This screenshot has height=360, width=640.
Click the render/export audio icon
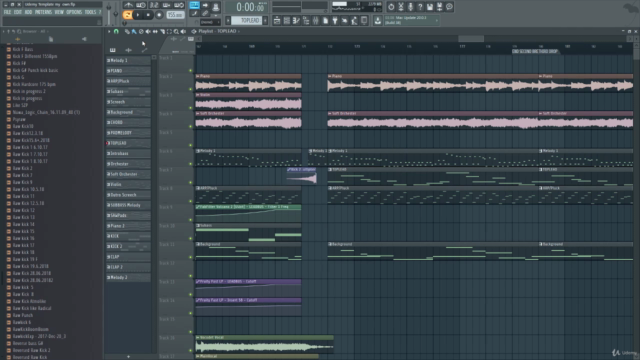(440, 7)
